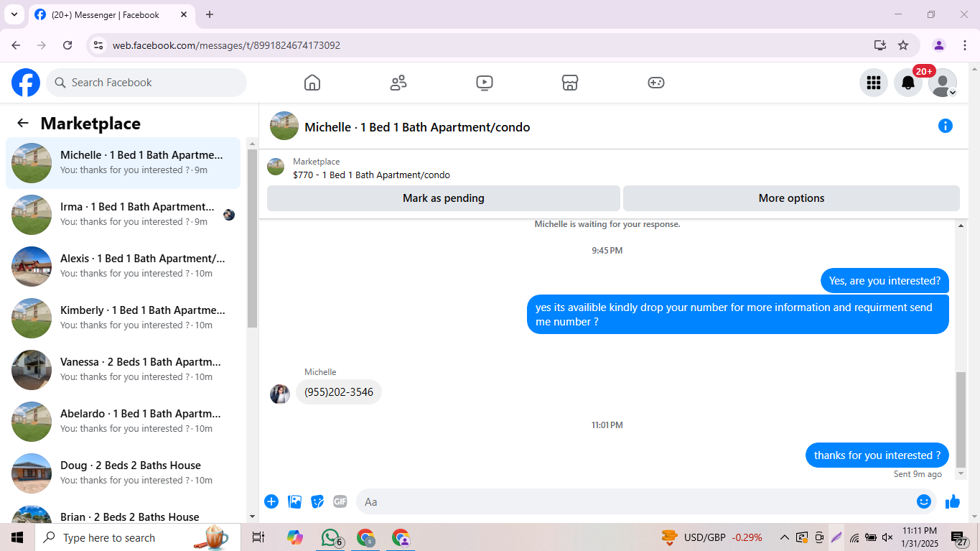Open the Windows notification center
980x551 pixels.
pos(959,538)
